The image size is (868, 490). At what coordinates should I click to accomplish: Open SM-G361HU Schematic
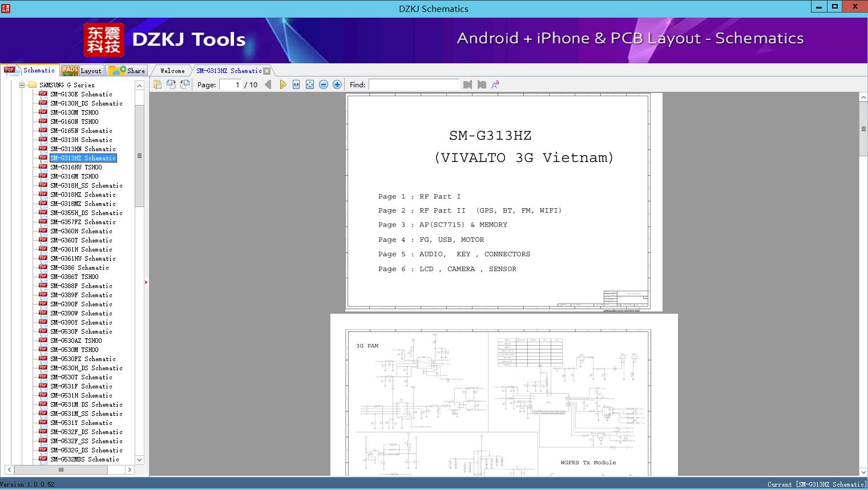83,258
